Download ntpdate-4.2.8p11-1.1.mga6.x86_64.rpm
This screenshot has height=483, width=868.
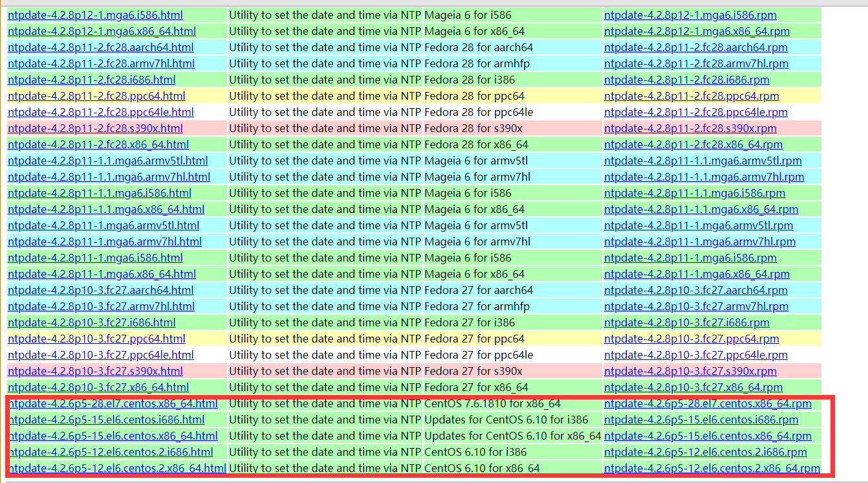point(701,209)
